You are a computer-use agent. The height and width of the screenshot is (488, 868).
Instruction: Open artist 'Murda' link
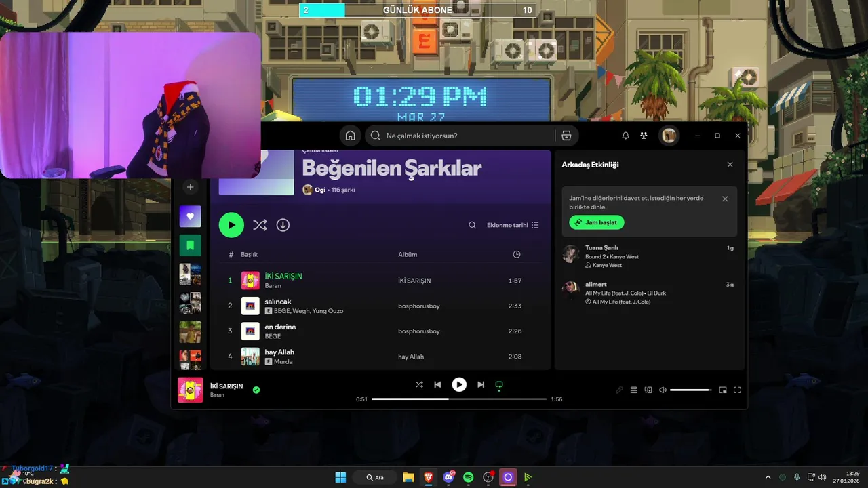283,362
